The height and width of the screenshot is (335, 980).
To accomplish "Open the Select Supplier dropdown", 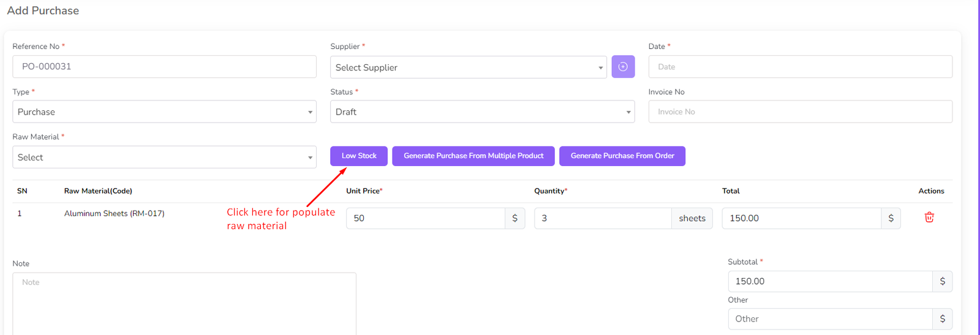I will pyautogui.click(x=468, y=67).
